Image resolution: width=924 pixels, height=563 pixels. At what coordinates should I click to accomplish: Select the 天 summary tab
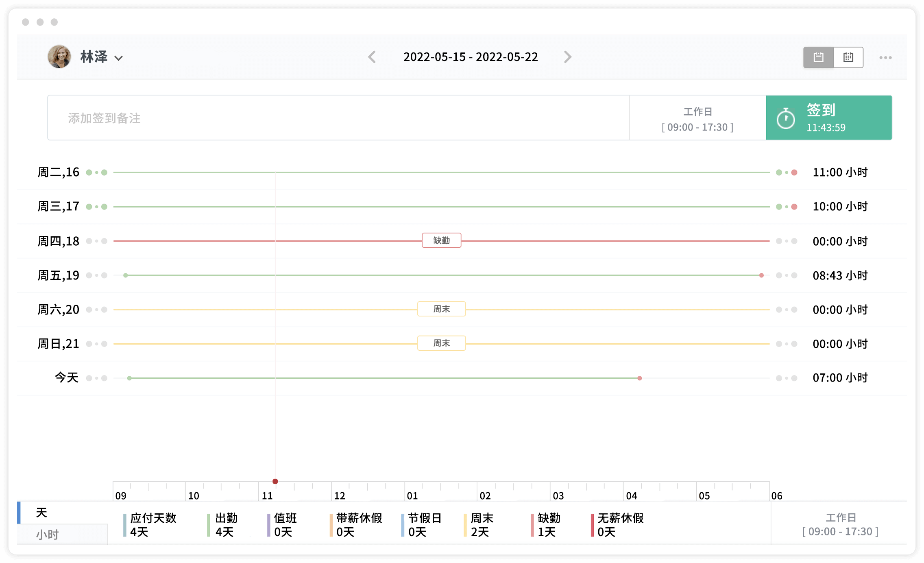(41, 513)
